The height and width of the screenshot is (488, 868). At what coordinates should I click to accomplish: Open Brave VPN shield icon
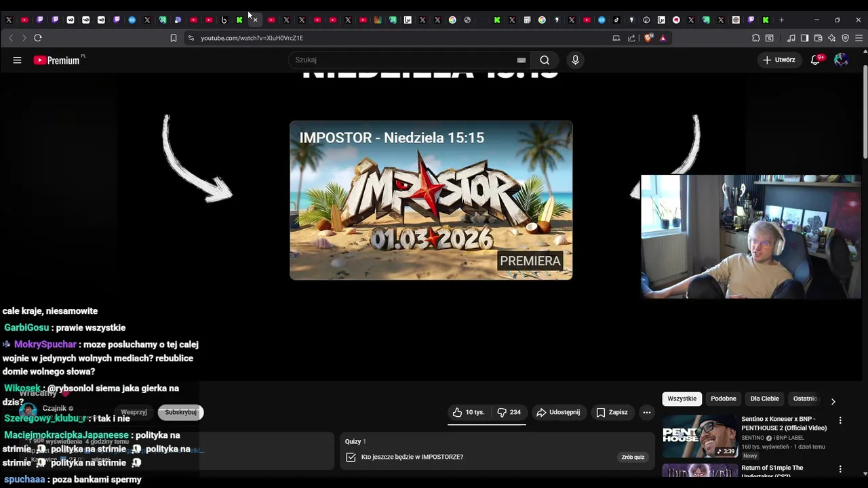[x=845, y=38]
